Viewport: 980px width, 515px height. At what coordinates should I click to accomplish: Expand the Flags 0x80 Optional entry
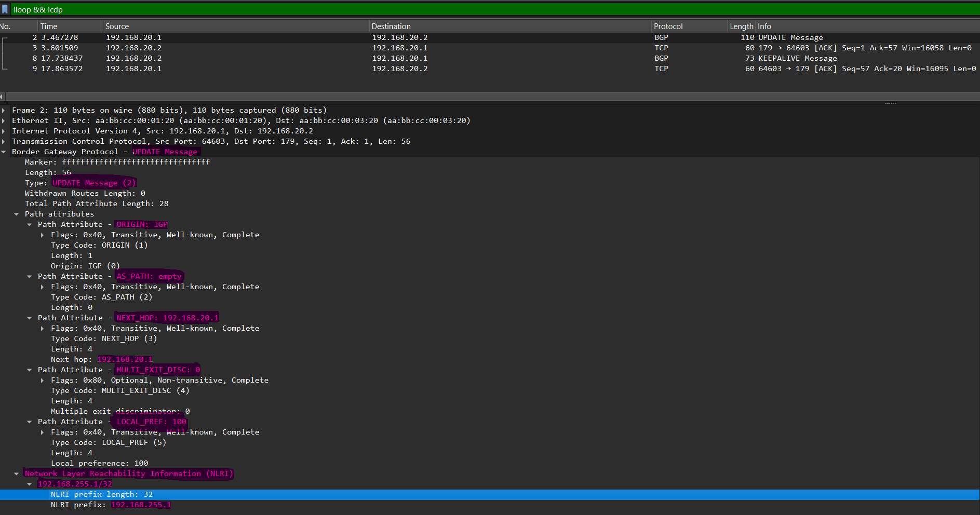(43, 380)
